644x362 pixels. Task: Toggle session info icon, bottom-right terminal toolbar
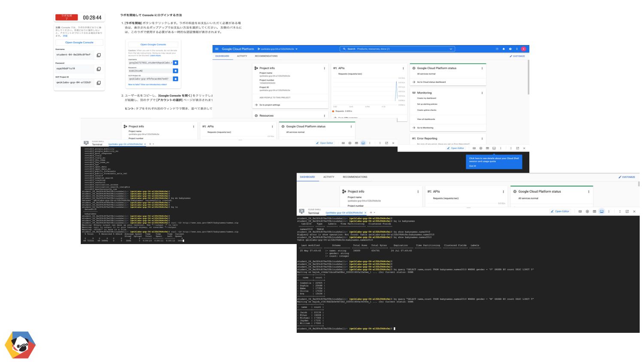tap(601, 211)
